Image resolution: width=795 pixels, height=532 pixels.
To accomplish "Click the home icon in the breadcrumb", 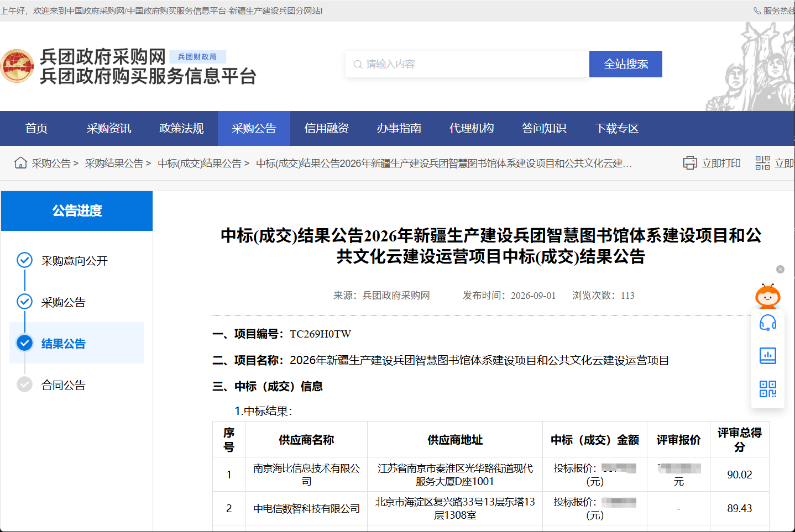I will (20, 163).
